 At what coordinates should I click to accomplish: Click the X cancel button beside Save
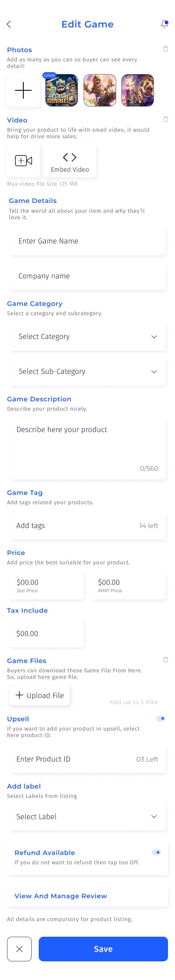[19, 949]
